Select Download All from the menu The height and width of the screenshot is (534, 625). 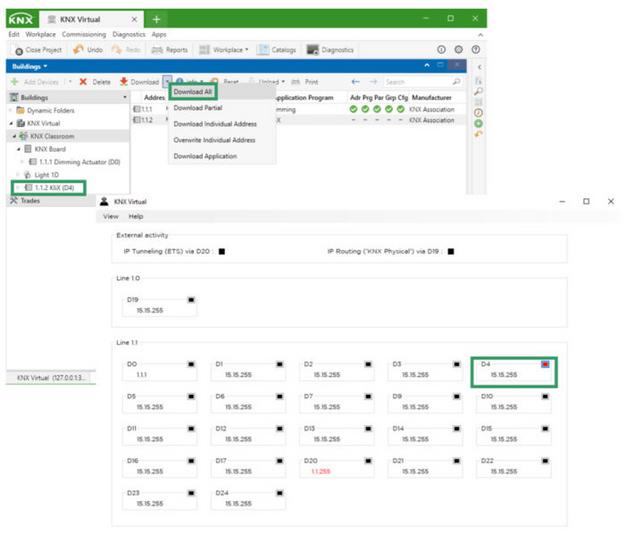[x=192, y=92]
